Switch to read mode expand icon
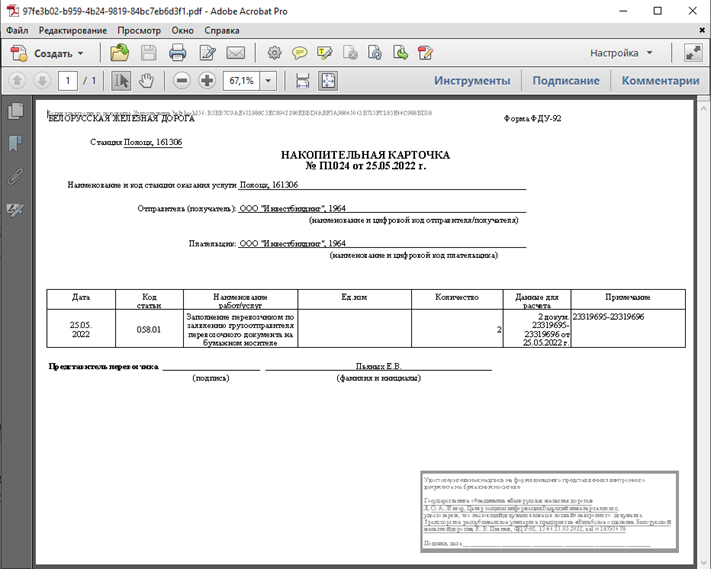Screen dimensions: 711x569 693,53
